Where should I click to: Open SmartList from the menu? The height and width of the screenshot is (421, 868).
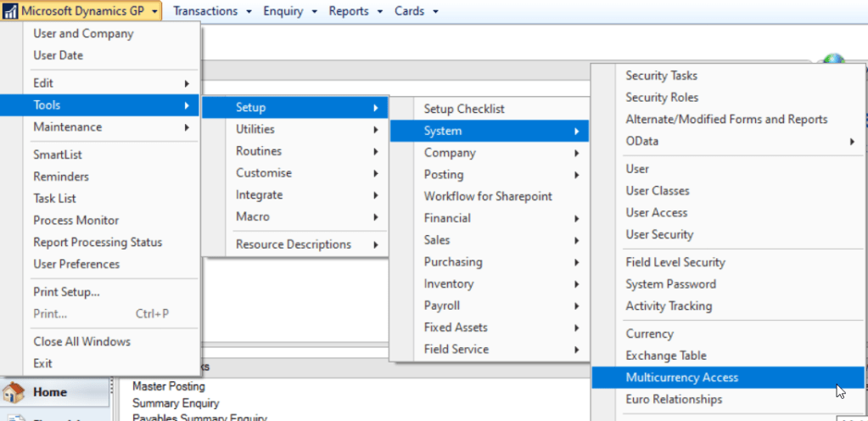[58, 155]
